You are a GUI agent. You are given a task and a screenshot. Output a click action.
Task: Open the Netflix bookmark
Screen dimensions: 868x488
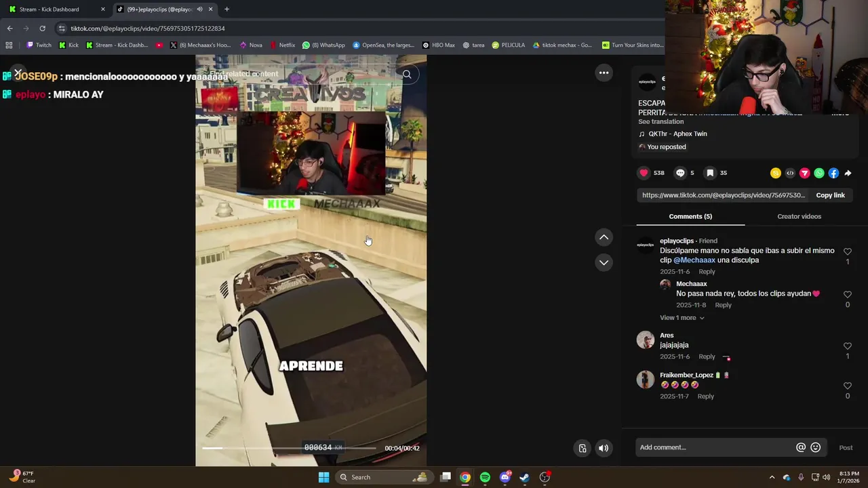282,45
